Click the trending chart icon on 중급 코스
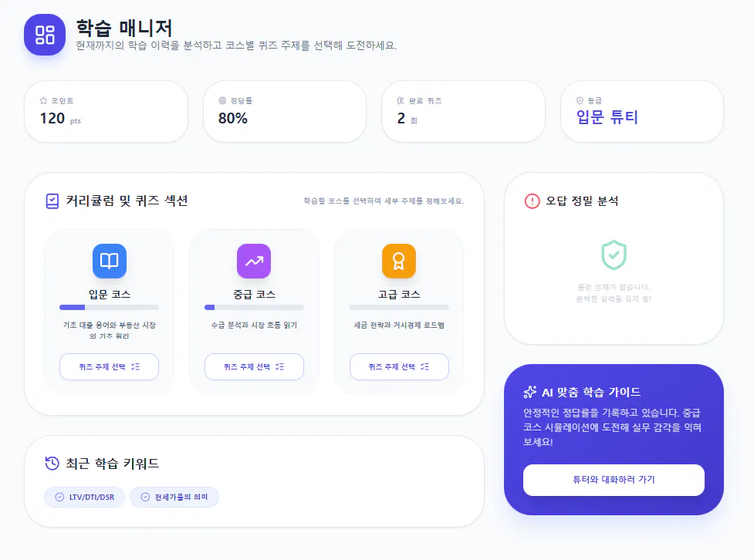 (253, 261)
